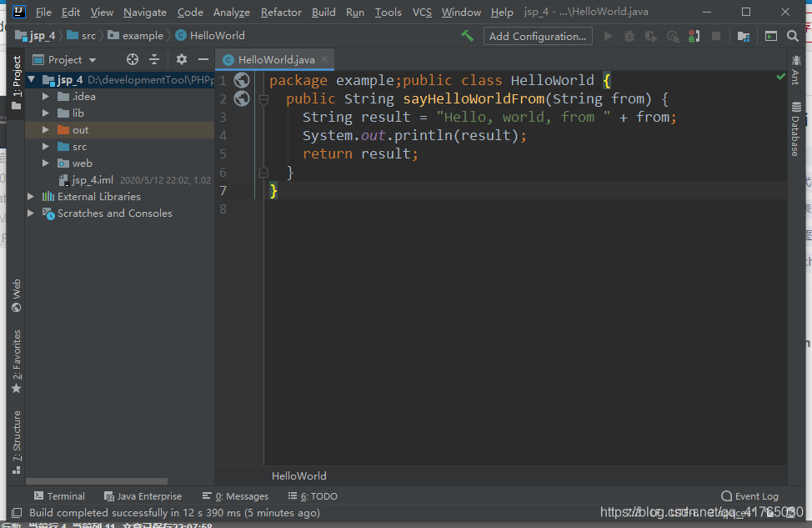Click the build completed status message
The image size is (812, 528).
click(174, 513)
